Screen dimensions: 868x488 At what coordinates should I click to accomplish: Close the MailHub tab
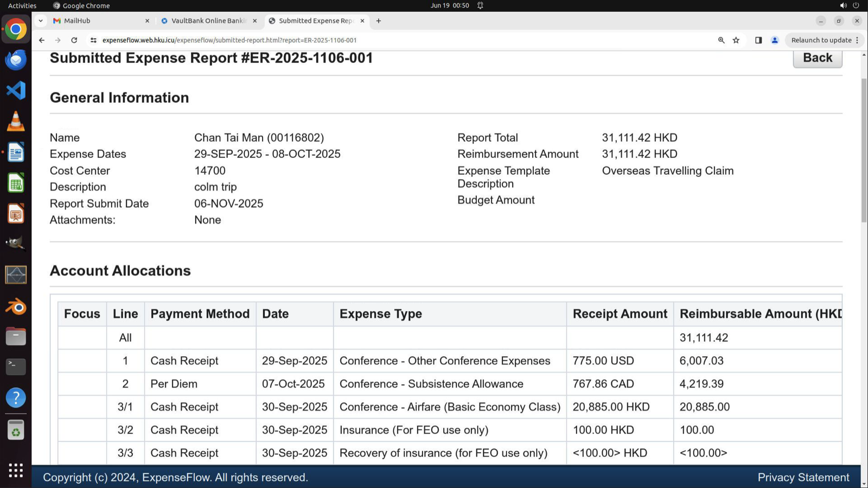click(x=147, y=21)
